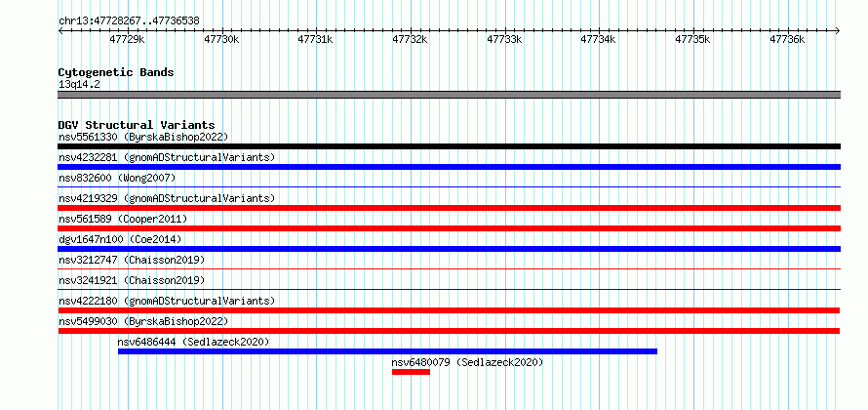Click the 47731k ruler tick label
The height and width of the screenshot is (410, 868).
coord(316,39)
